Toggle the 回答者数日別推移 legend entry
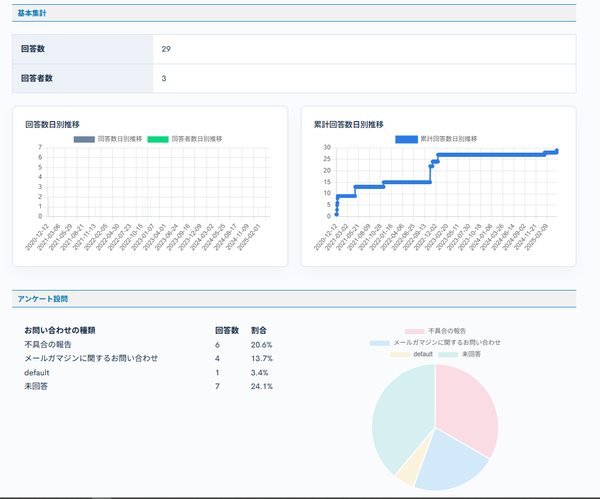This screenshot has width=600, height=499. [185, 139]
